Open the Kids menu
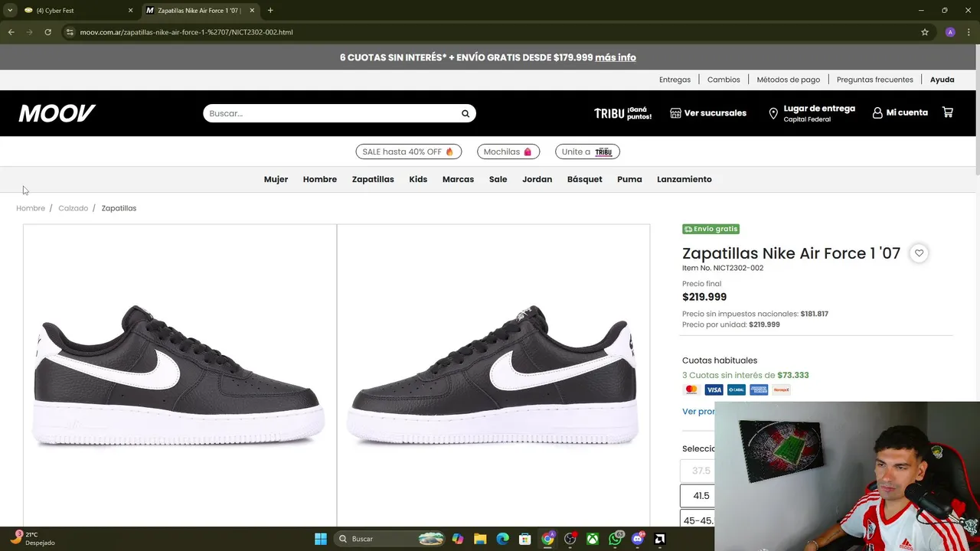 click(x=418, y=179)
